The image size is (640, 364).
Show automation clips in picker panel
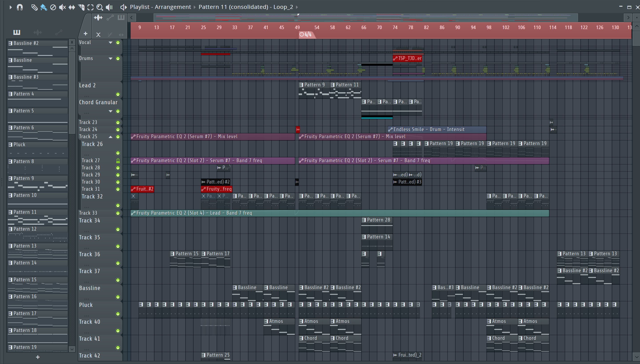click(x=58, y=32)
